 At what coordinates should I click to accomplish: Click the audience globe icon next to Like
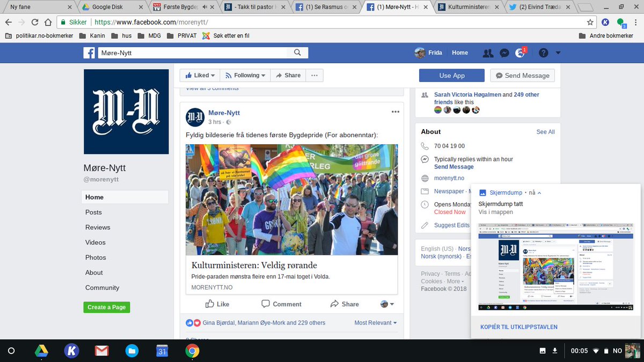pos(384,304)
